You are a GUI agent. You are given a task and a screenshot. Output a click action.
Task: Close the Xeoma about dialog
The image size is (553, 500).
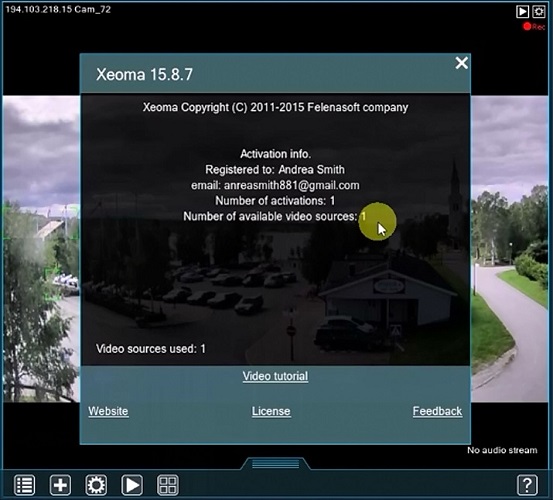click(461, 63)
